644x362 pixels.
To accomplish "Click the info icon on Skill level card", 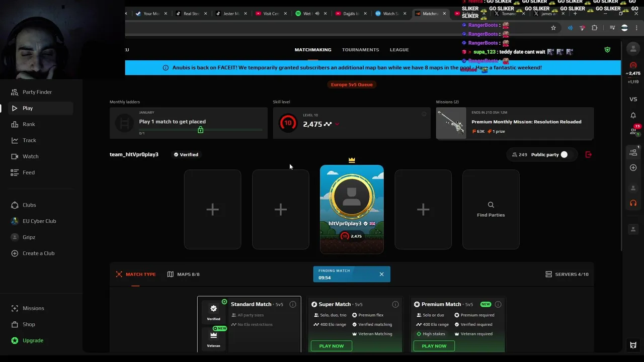I will click(424, 114).
